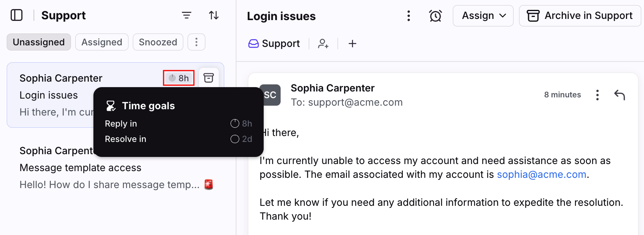This screenshot has height=235, width=644.
Task: Open the sophia@acme.com email link
Action: click(x=542, y=174)
